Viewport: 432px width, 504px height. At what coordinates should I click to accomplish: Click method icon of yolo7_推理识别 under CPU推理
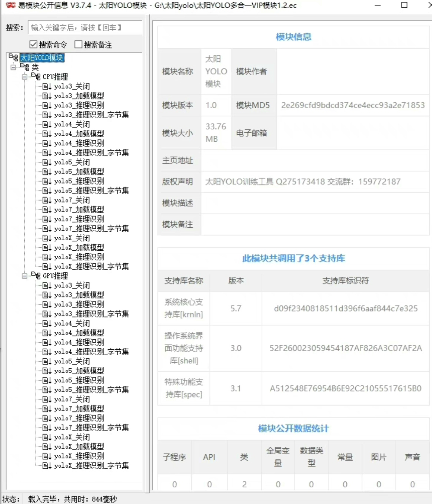pos(47,219)
